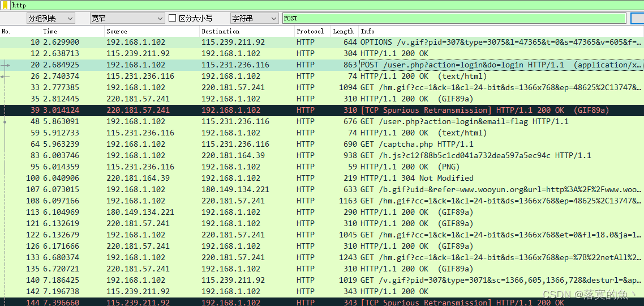This screenshot has width=644, height=306.
Task: Select packet 12 HTTP/1.1 200 OK
Action: pyautogui.click(x=322, y=53)
